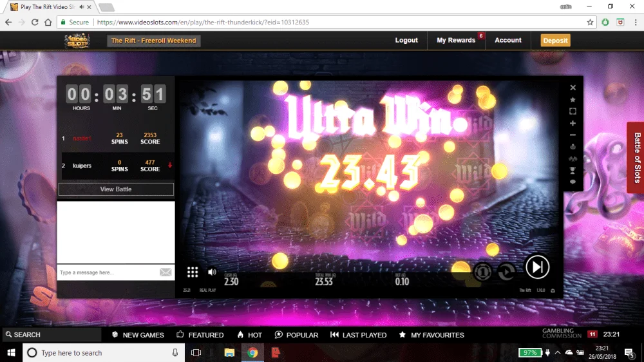This screenshot has width=644, height=362.
Task: Open the Account menu
Action: [x=507, y=40]
